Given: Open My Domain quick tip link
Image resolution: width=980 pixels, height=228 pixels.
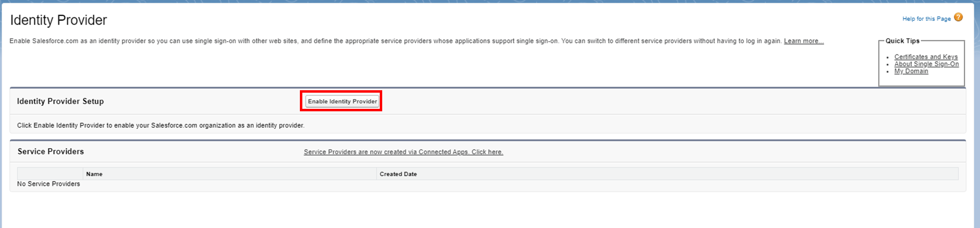Looking at the screenshot, I should coord(911,71).
